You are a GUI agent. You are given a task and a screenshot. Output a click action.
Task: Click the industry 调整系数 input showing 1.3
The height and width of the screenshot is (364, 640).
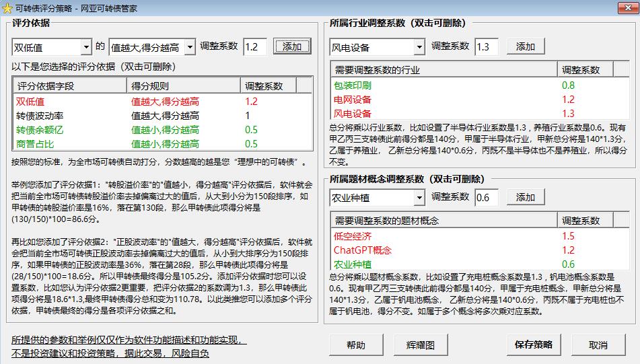click(487, 47)
